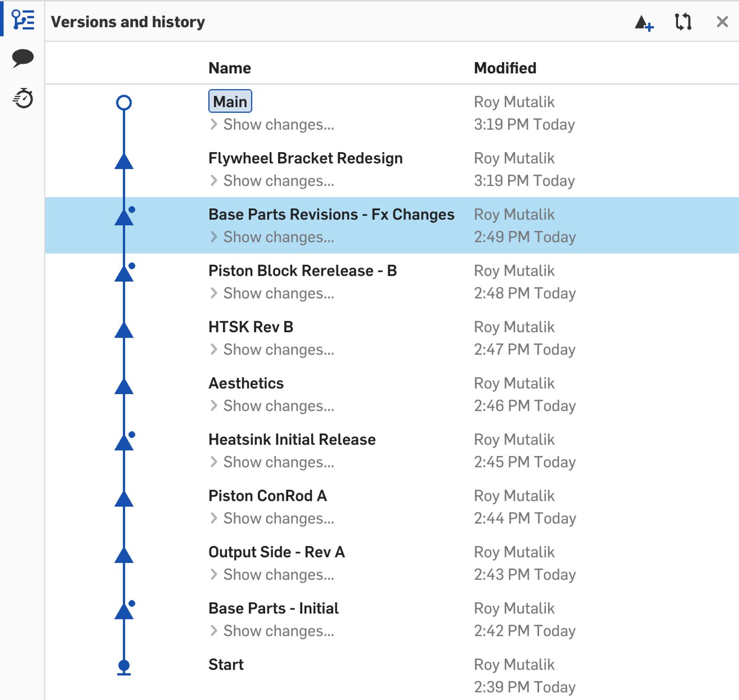Open the Versions and history sidebar icon
739x700 pixels.
point(23,20)
